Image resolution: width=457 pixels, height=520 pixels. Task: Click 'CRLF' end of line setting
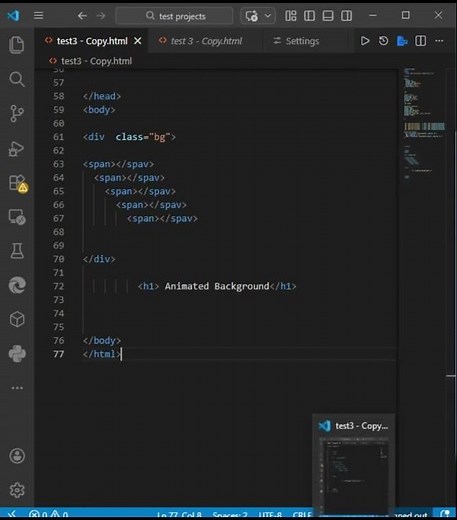[302, 515]
